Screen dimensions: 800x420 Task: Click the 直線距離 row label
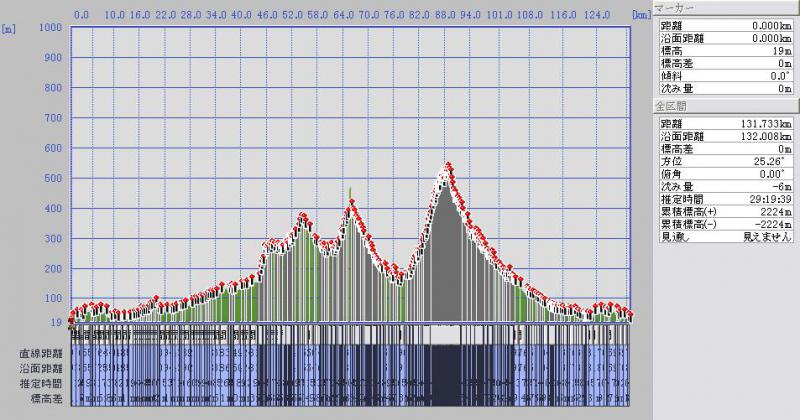click(x=38, y=354)
